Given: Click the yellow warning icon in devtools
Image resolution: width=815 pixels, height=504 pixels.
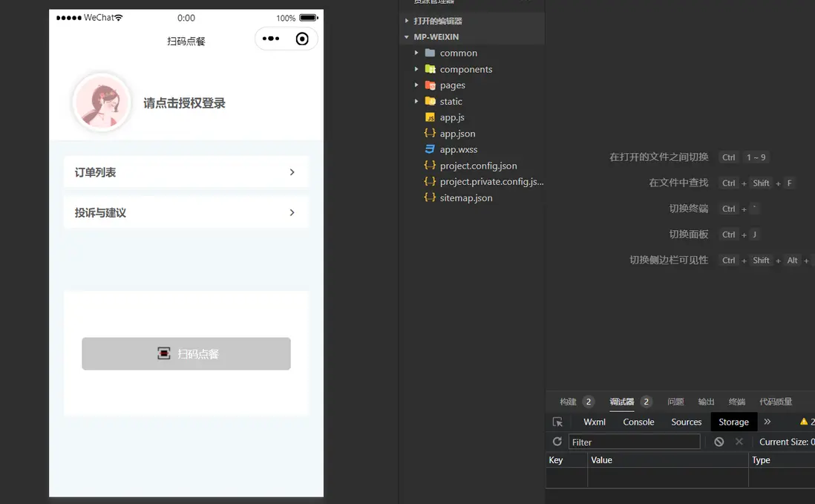Looking at the screenshot, I should point(804,422).
